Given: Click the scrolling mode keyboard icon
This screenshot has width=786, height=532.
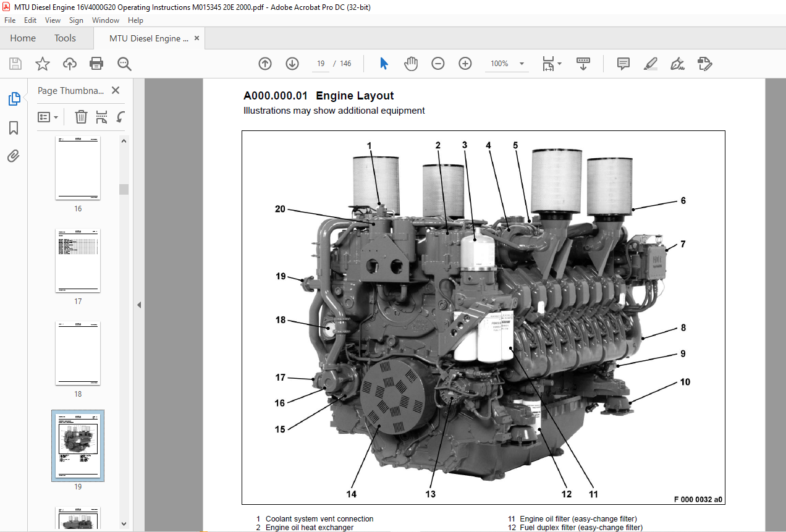Looking at the screenshot, I should (583, 64).
